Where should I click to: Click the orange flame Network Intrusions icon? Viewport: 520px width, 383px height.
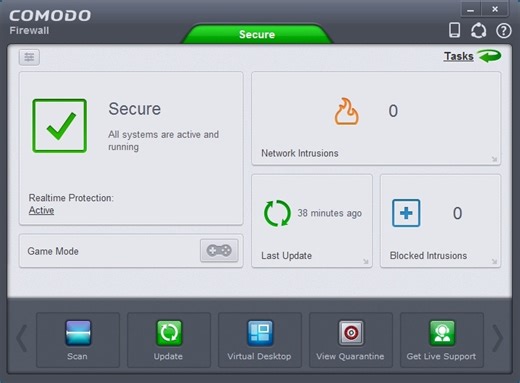pos(347,111)
